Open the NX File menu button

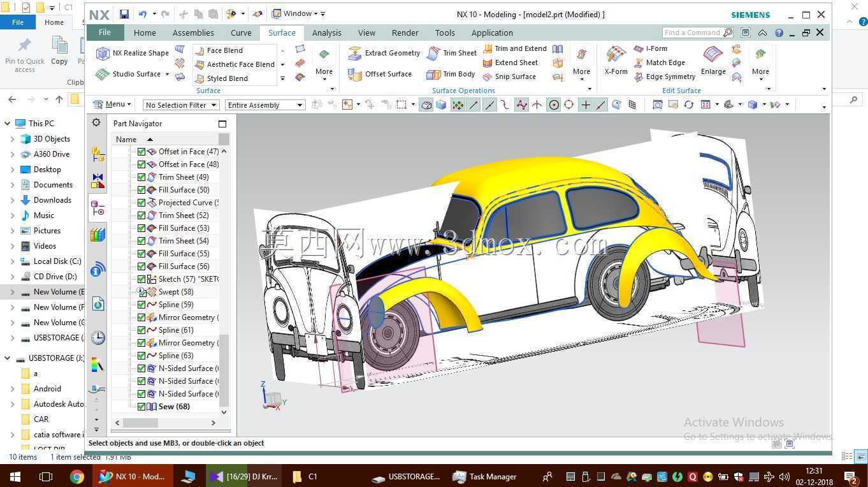[105, 33]
